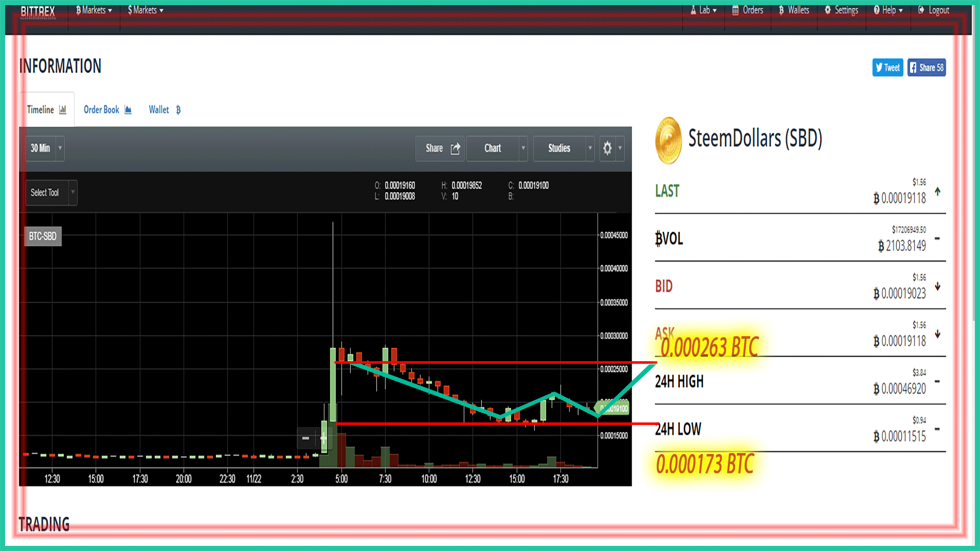Click the Lab flask icon
Image resolution: width=980 pixels, height=551 pixels.
(x=693, y=10)
